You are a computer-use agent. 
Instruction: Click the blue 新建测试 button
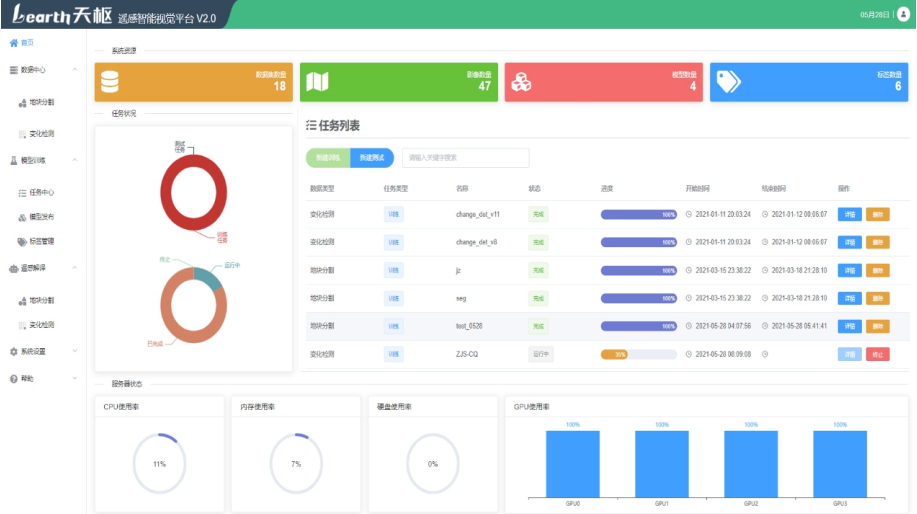click(372, 158)
